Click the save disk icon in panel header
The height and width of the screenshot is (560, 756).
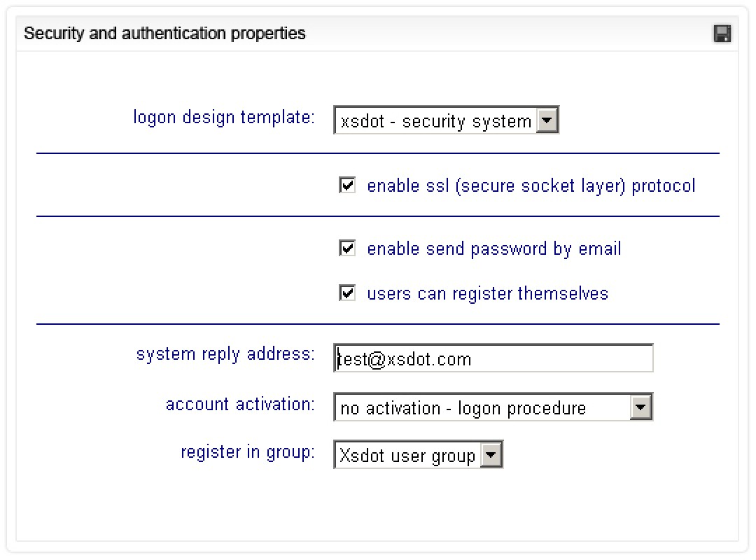click(x=722, y=34)
